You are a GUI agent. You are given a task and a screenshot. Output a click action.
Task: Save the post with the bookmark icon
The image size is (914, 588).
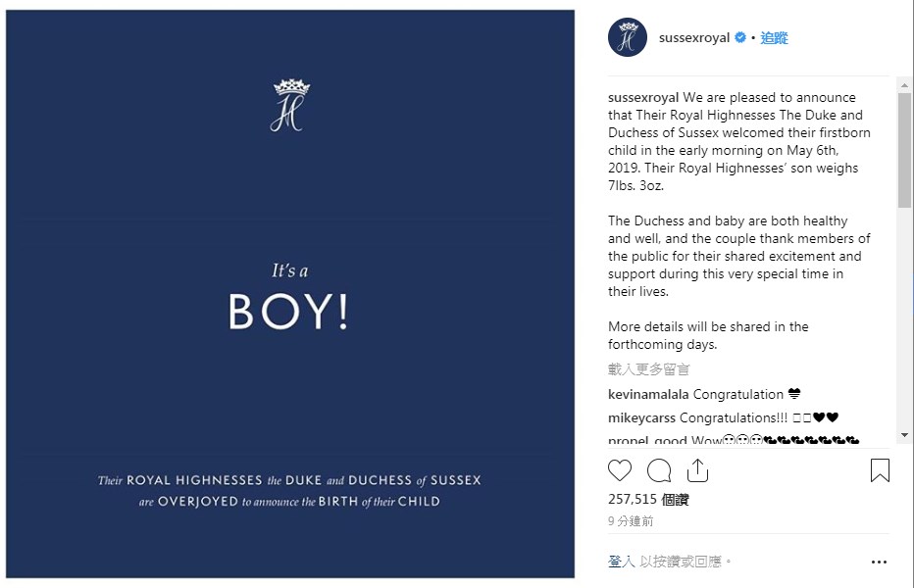click(880, 470)
